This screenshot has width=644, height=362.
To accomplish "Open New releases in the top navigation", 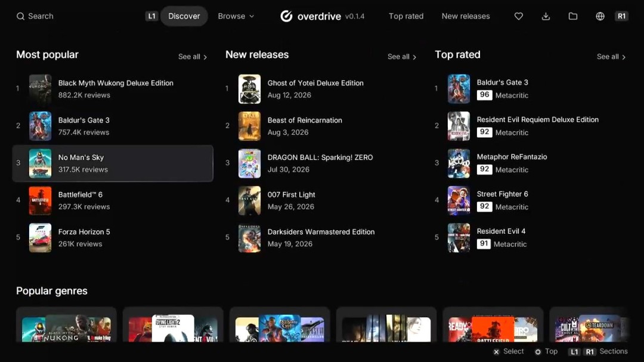I will point(466,16).
